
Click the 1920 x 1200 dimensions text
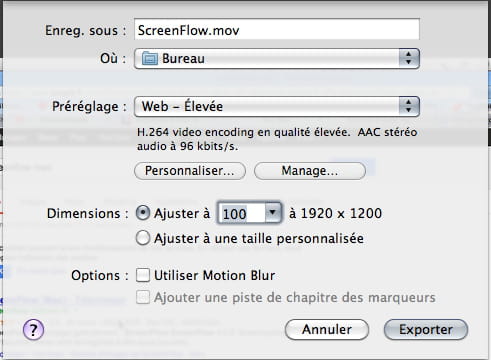click(x=341, y=213)
